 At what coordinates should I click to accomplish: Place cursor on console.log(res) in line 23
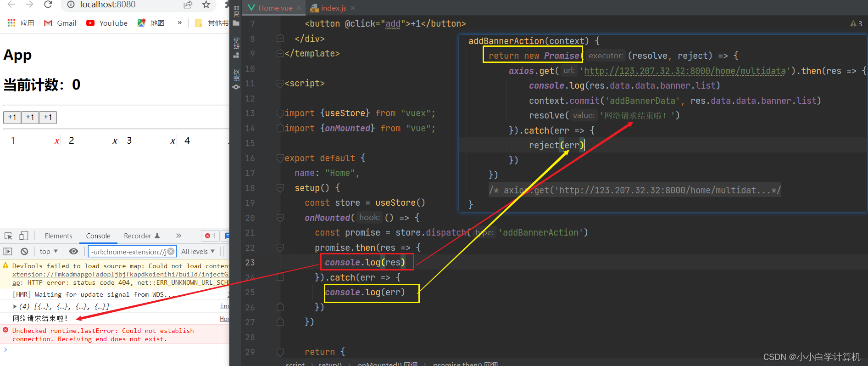[365, 262]
